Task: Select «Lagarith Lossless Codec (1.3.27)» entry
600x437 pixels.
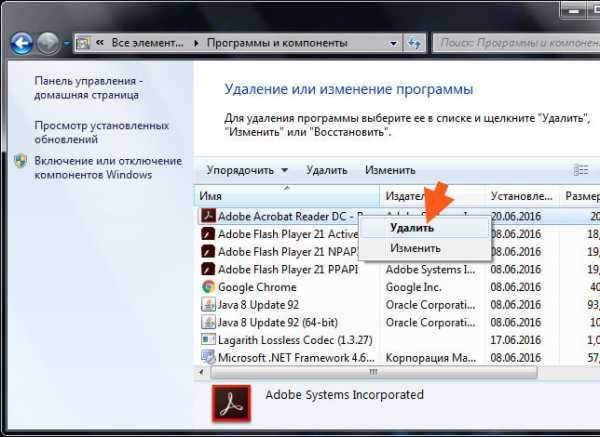Action: [295, 340]
